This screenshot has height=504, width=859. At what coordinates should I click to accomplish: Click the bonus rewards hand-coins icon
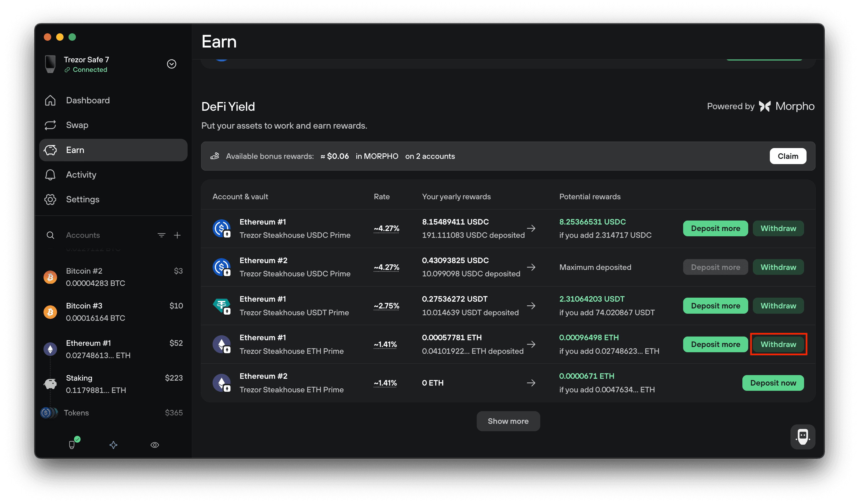[215, 156]
